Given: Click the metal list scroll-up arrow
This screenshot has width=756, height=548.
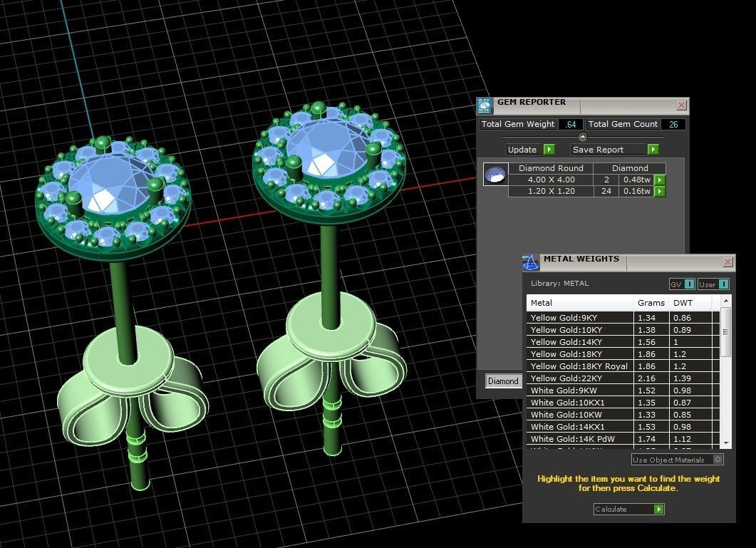Looking at the screenshot, I should [726, 301].
